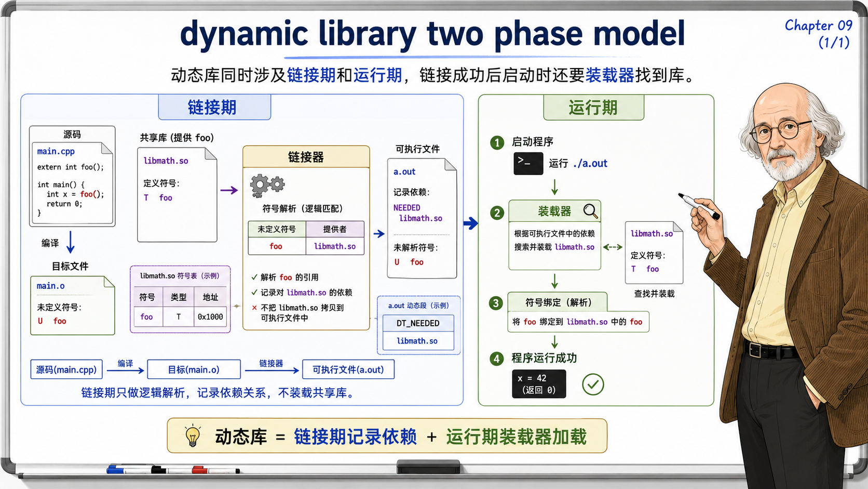This screenshot has height=489, width=868.
Task: Click the 符号绑定 (解析) header
Action: tap(558, 302)
